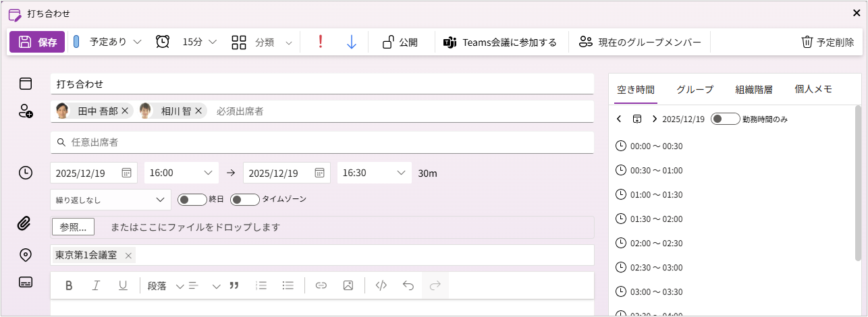Insert an image in the editor
This screenshot has width=868, height=317.
[x=348, y=285]
